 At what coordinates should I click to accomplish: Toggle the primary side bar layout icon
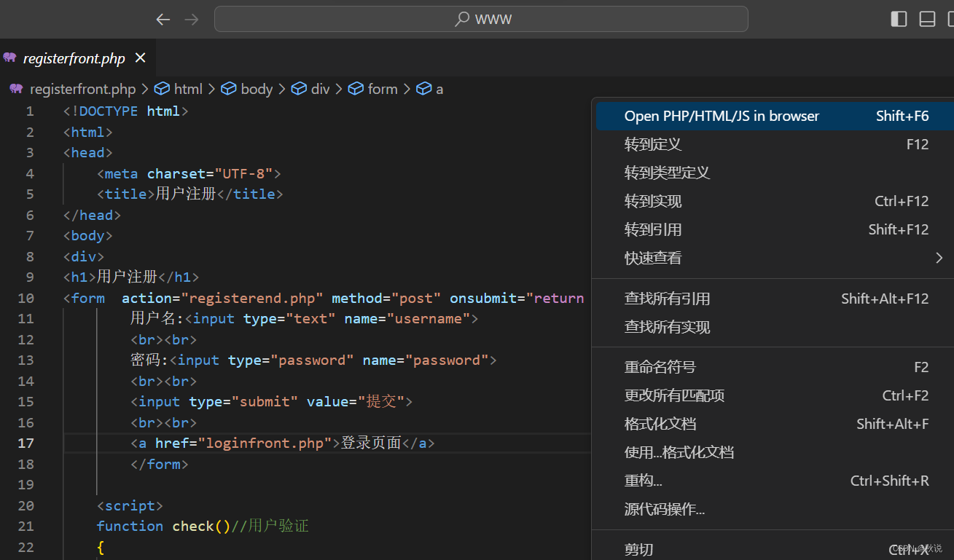coord(899,19)
